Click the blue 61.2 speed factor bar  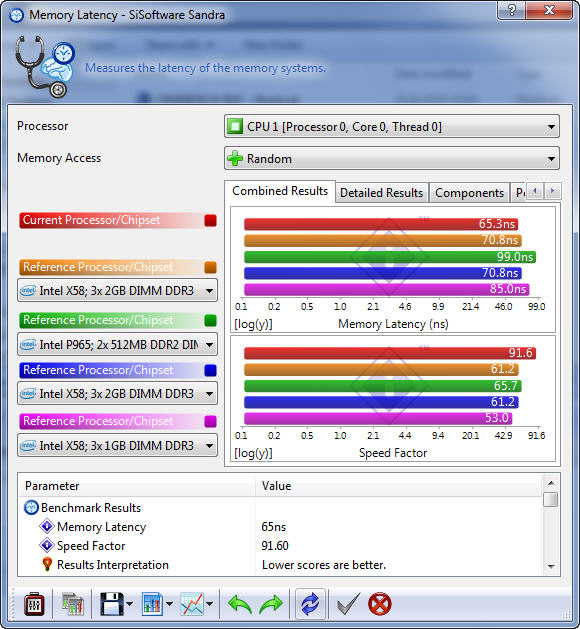[381, 402]
